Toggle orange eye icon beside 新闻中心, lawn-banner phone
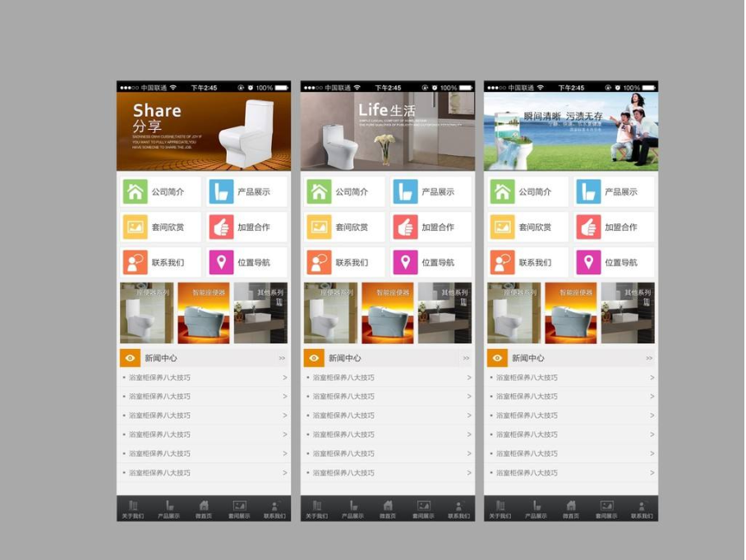The height and width of the screenshot is (560, 746). pyautogui.click(x=497, y=358)
